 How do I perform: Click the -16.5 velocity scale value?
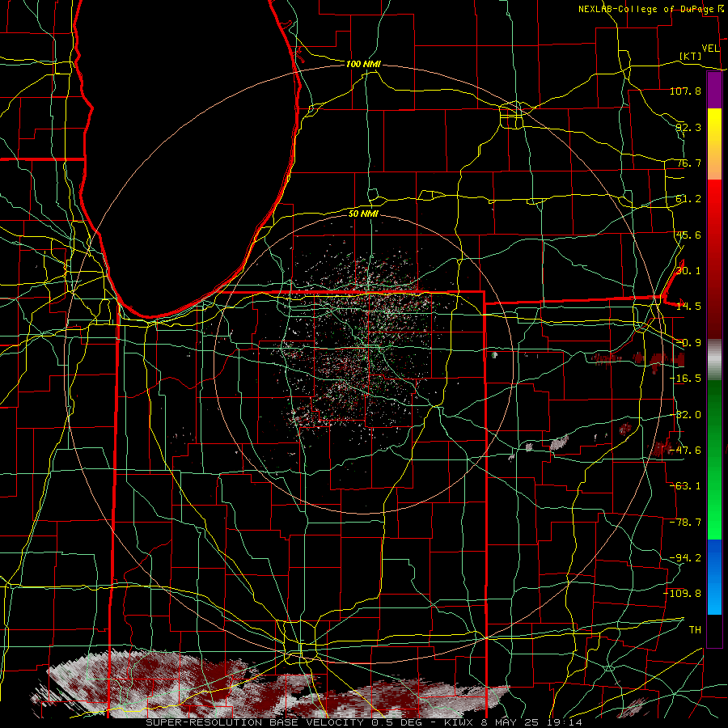(685, 379)
